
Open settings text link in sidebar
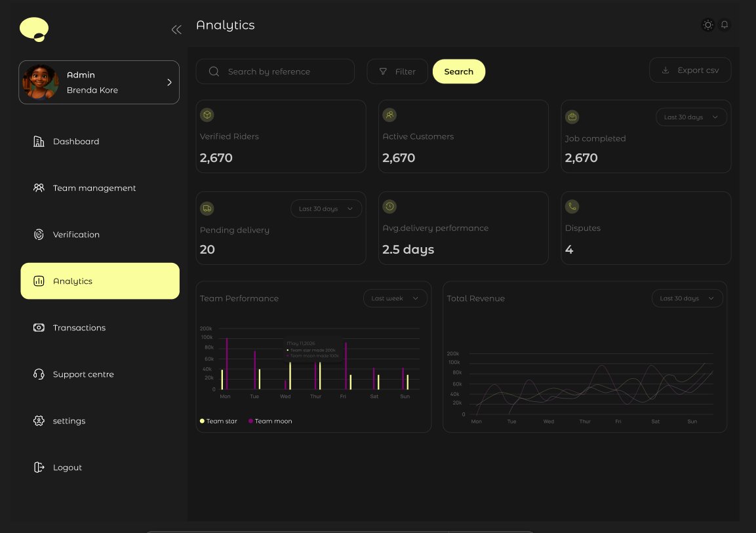[x=69, y=421]
